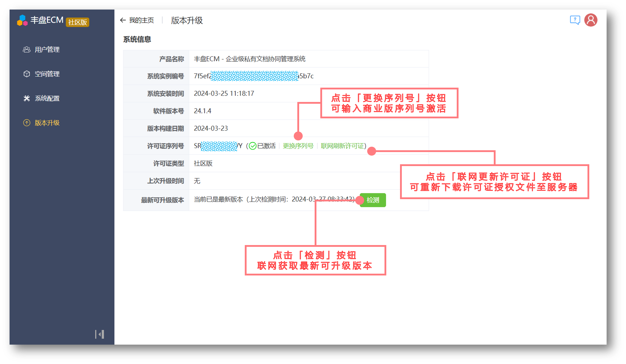This screenshot has height=364, width=626.
Task: Click the 版本构建日期 label
Action: point(165,128)
